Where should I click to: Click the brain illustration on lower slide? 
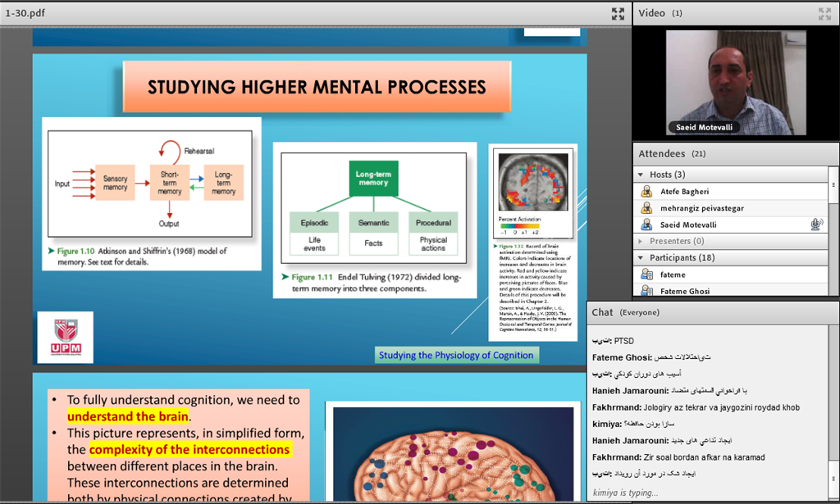453,455
